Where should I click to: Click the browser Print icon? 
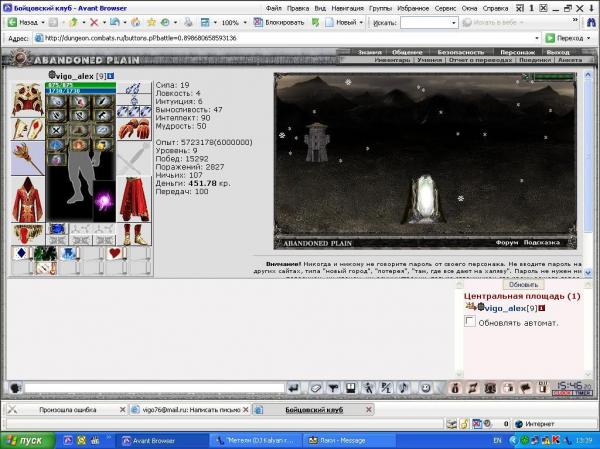coord(188,23)
